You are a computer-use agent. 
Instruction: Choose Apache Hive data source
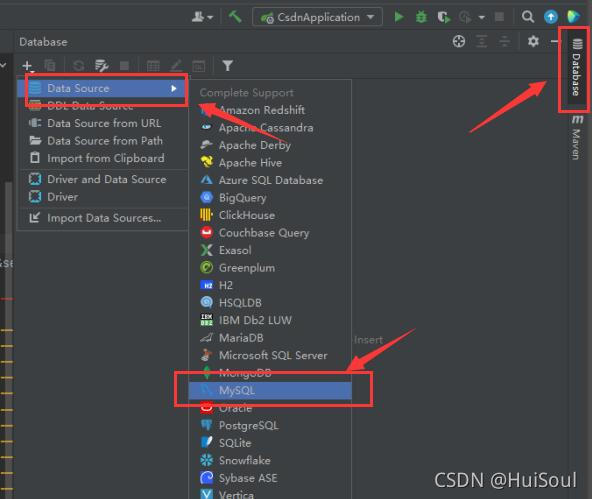click(x=270, y=163)
